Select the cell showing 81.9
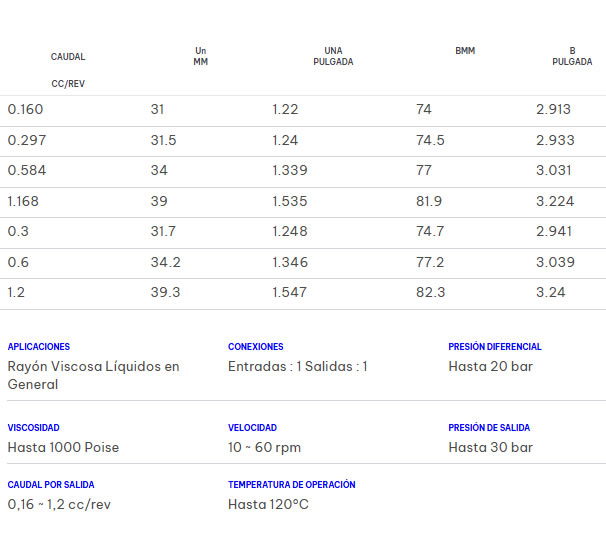This screenshot has height=545, width=606. point(429,202)
